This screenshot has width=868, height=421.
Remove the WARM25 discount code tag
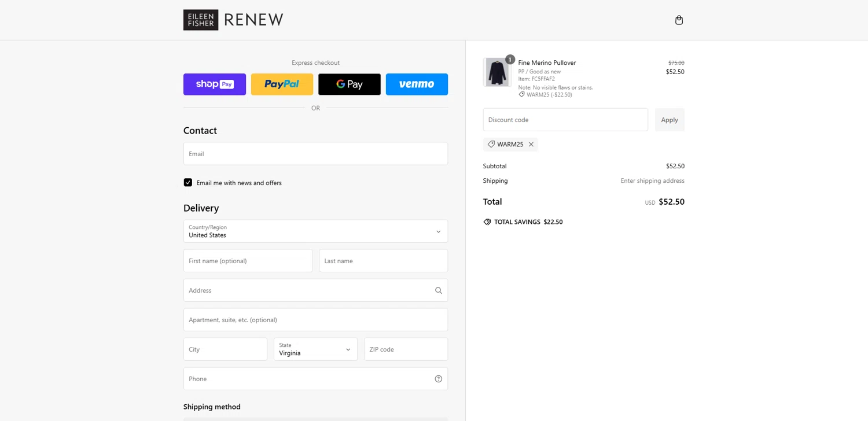[x=531, y=145]
